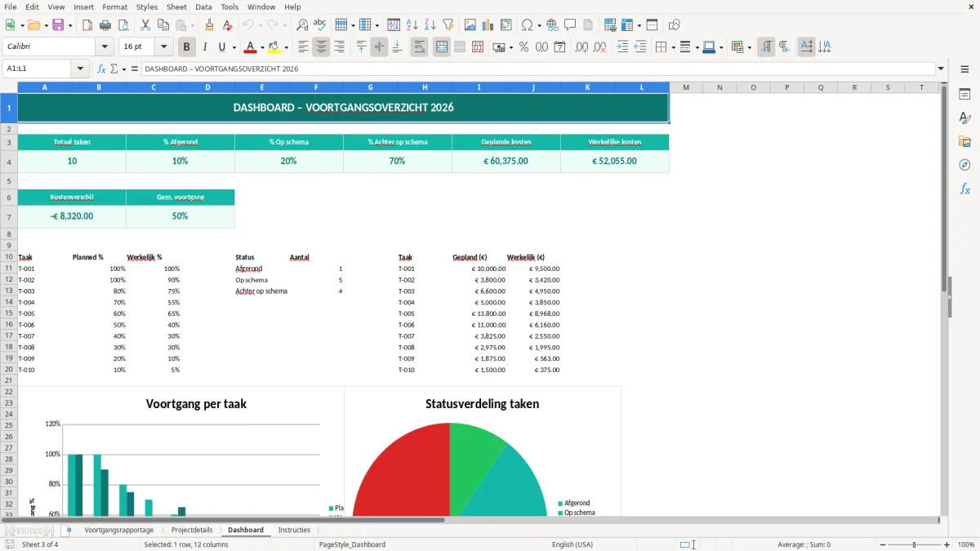
Task: Apply the yellow background color swatch
Action: [274, 47]
